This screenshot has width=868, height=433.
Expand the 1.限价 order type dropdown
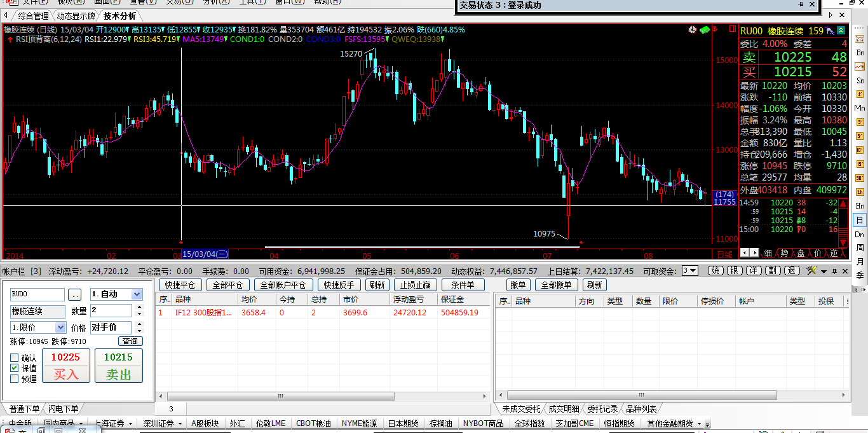[60, 327]
